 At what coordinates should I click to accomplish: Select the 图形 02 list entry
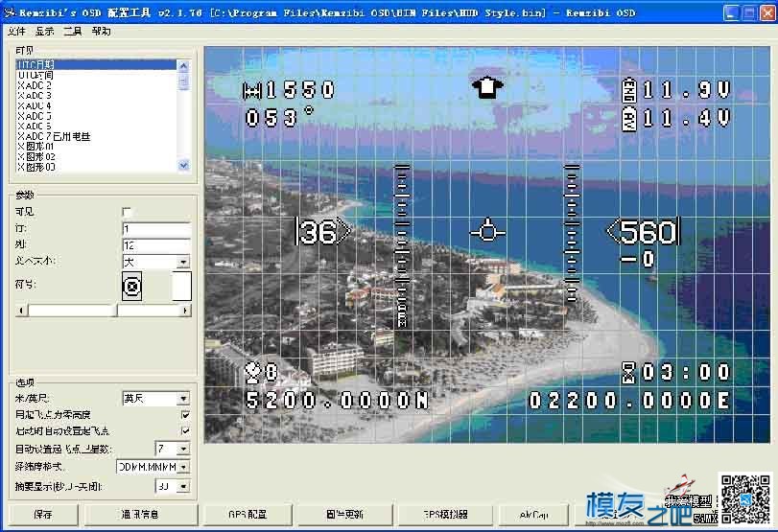96,156
